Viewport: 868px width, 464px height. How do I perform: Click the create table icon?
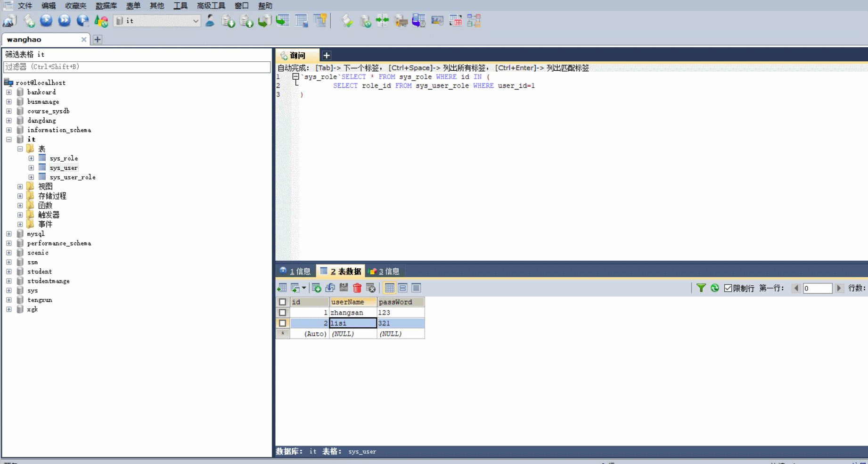pyautogui.click(x=283, y=21)
